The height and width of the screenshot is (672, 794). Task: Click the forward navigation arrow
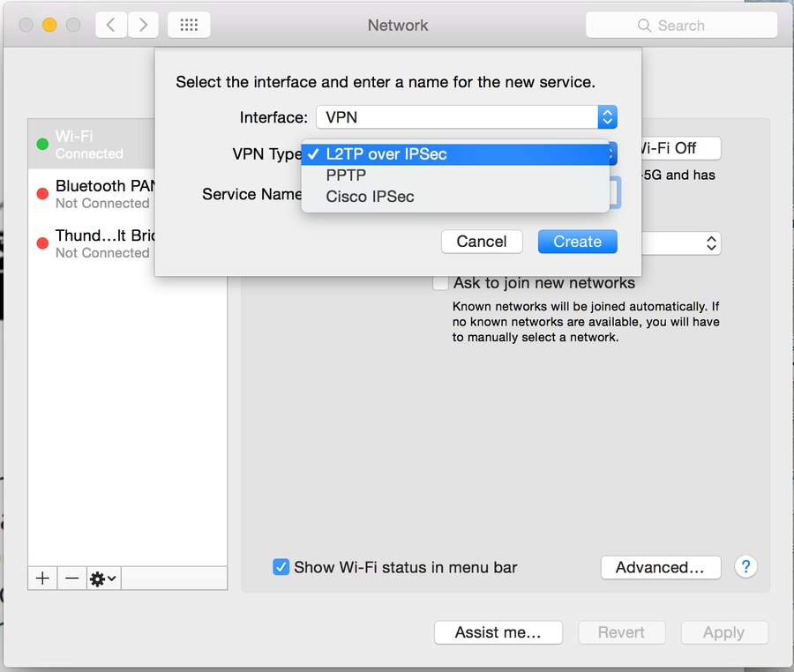143,25
